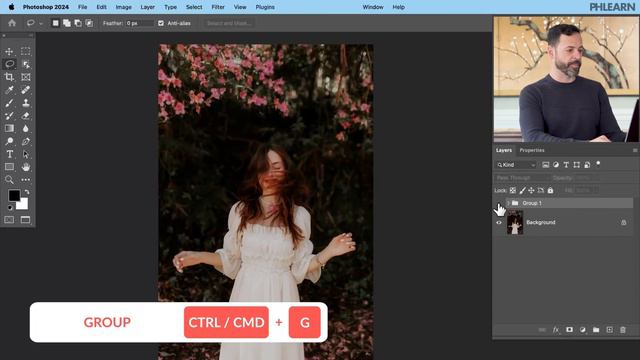640x360 pixels.
Task: Select the Spot Healing Brush tool
Action: pos(25,90)
